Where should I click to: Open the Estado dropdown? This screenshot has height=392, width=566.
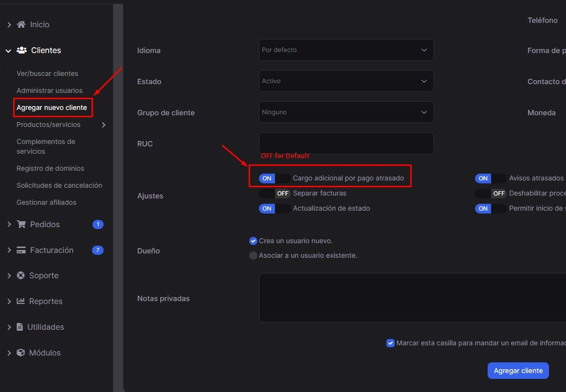coord(346,81)
